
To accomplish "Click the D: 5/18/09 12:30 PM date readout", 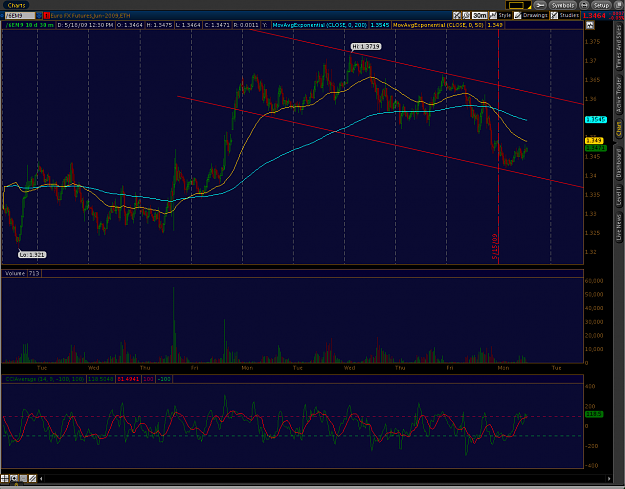I will pyautogui.click(x=85, y=25).
